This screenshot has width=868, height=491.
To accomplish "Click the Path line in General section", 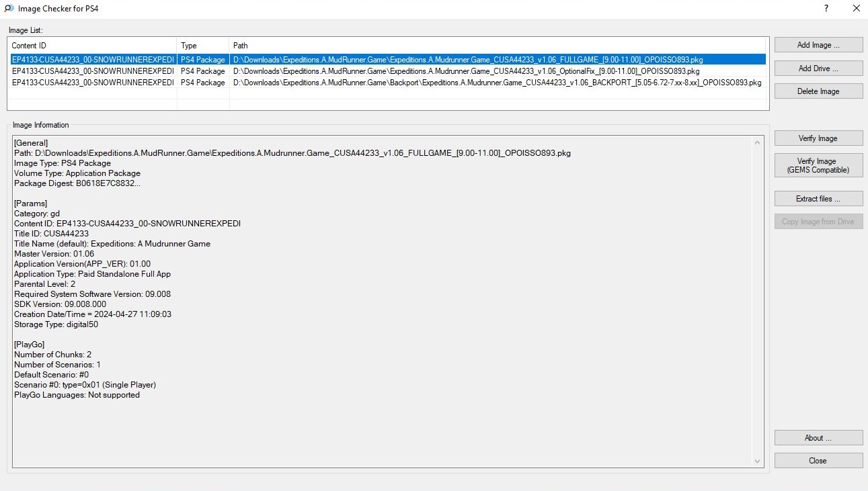I will click(292, 153).
